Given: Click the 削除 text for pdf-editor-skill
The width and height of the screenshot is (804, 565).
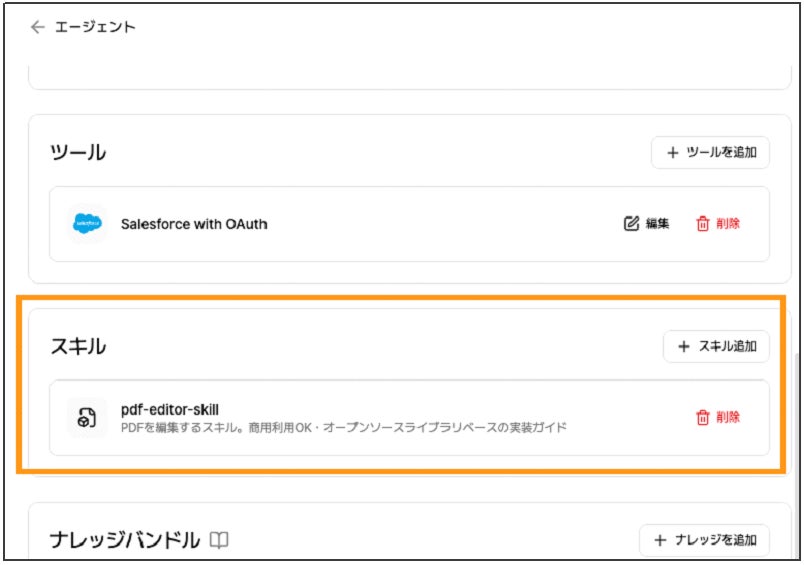Looking at the screenshot, I should point(728,418).
